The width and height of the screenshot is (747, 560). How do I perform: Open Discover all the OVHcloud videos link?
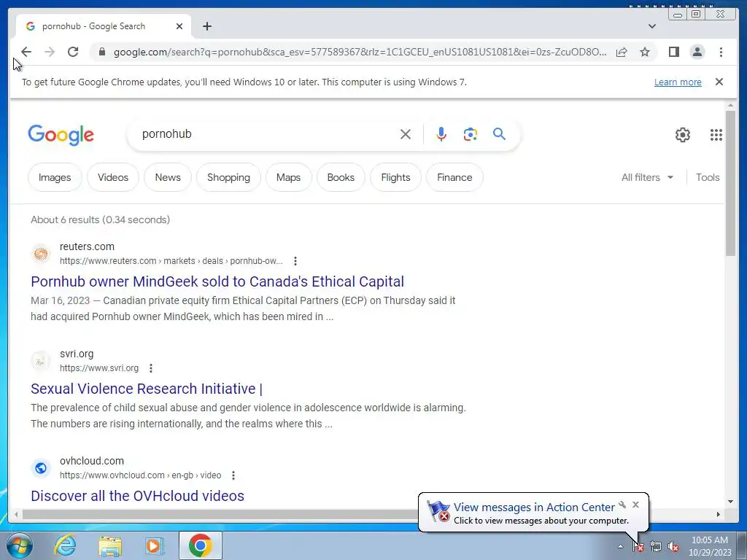coord(137,496)
